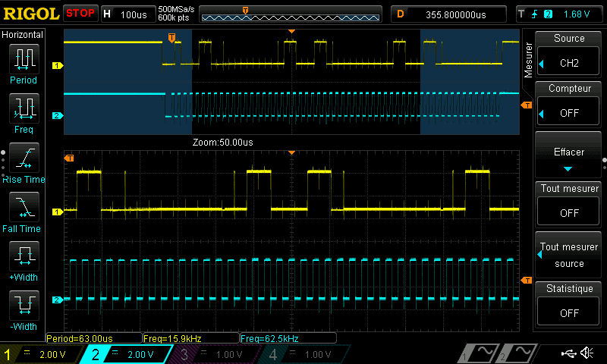607x364 pixels.
Task: Enable channel 3 at 1.00 V
Action: point(215,354)
